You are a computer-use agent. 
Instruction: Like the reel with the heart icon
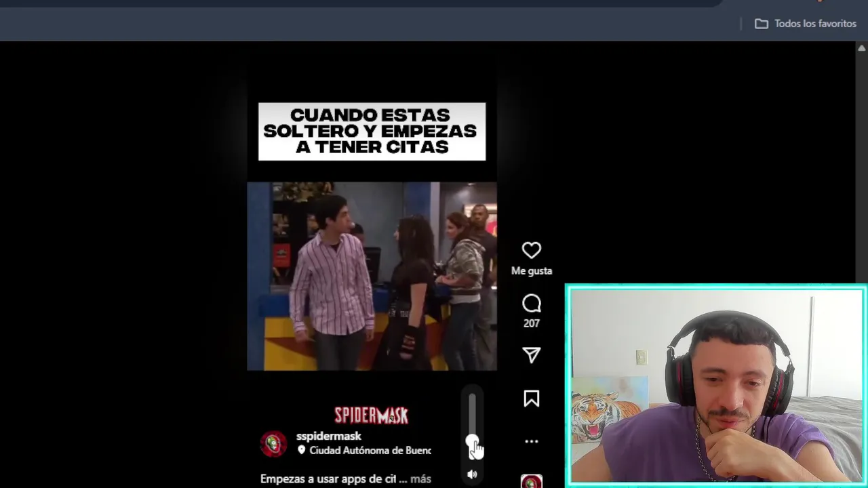click(x=532, y=251)
